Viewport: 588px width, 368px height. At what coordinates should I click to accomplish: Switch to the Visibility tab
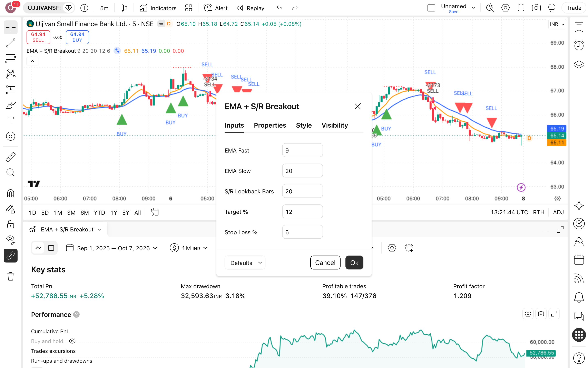click(335, 125)
